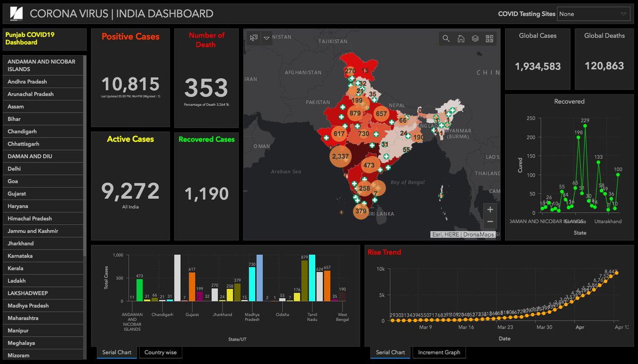Select Gujarat in state list

[43, 193]
